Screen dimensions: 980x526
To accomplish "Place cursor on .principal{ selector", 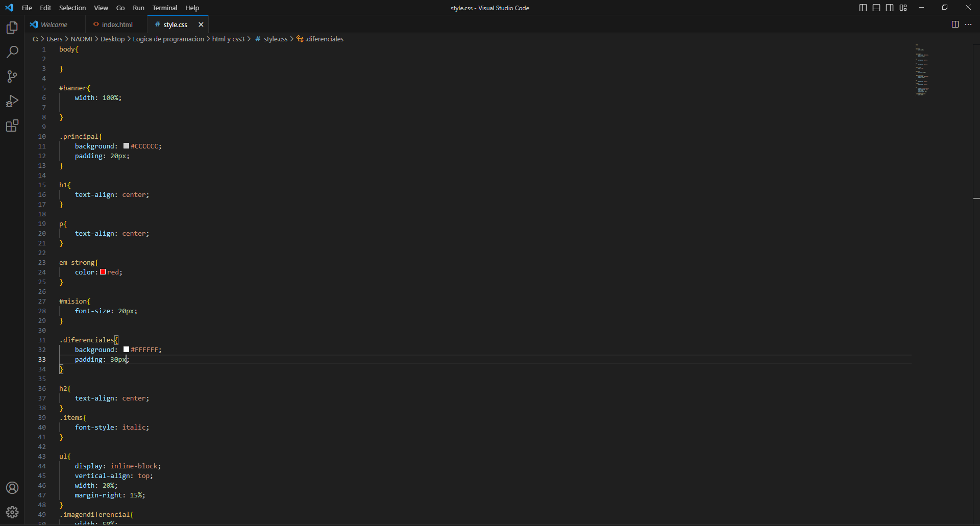I will [x=81, y=137].
